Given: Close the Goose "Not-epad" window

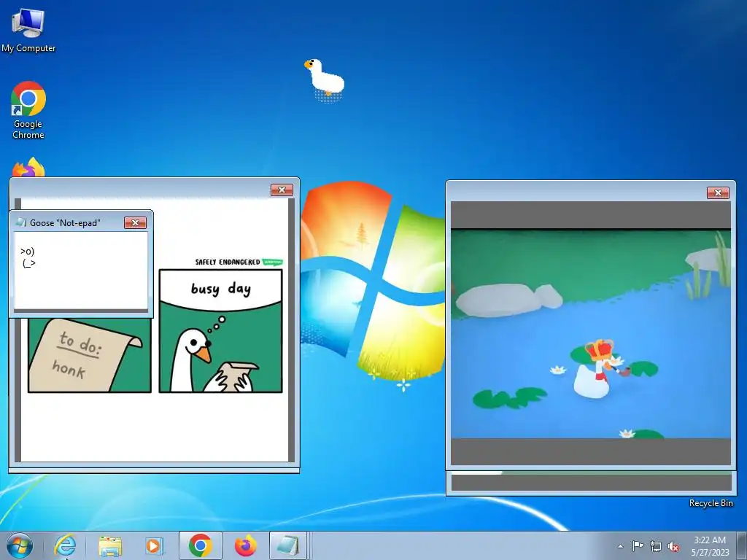Looking at the screenshot, I should 135,222.
